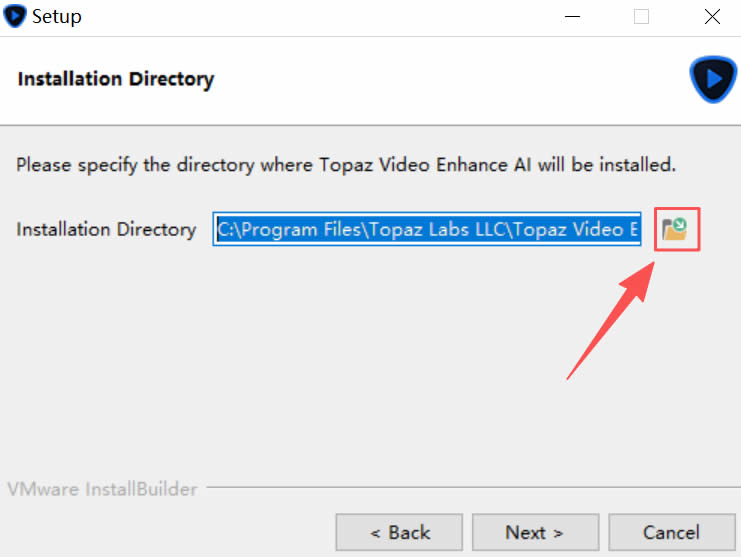Open the browse folder icon for directory
741x557 pixels.
[x=675, y=230]
